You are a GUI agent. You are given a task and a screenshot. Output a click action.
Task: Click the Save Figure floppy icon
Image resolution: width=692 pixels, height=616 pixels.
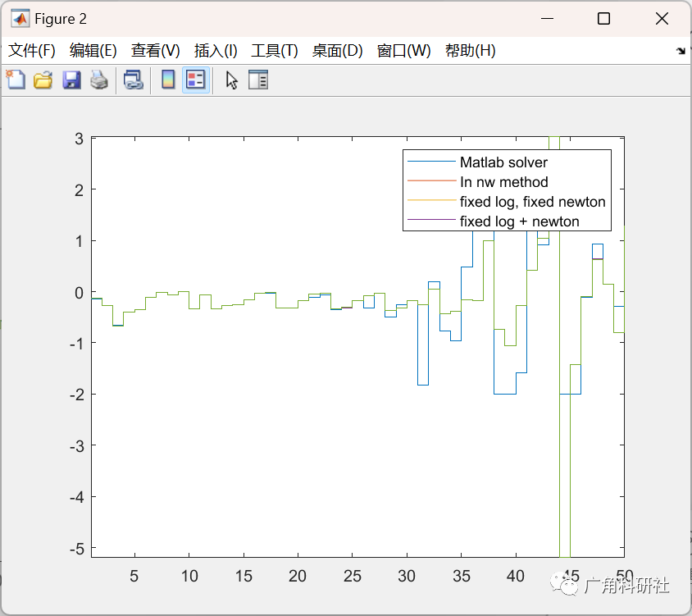click(71, 80)
